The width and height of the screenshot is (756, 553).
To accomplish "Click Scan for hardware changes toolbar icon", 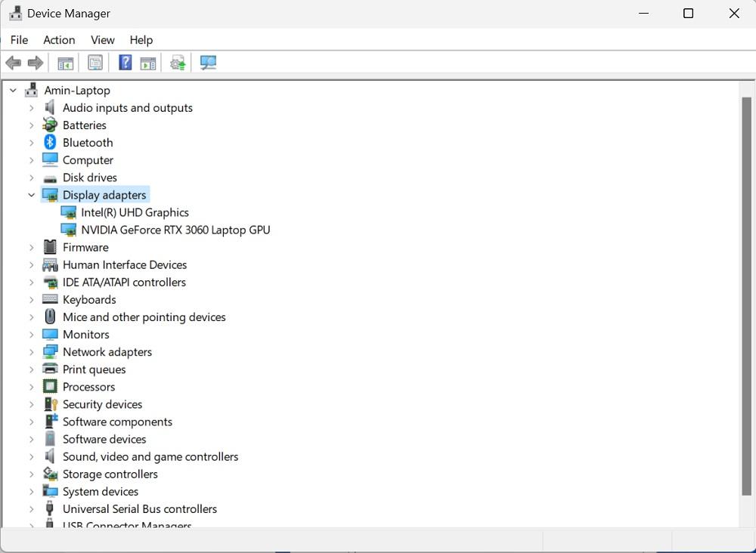I will pyautogui.click(x=208, y=63).
